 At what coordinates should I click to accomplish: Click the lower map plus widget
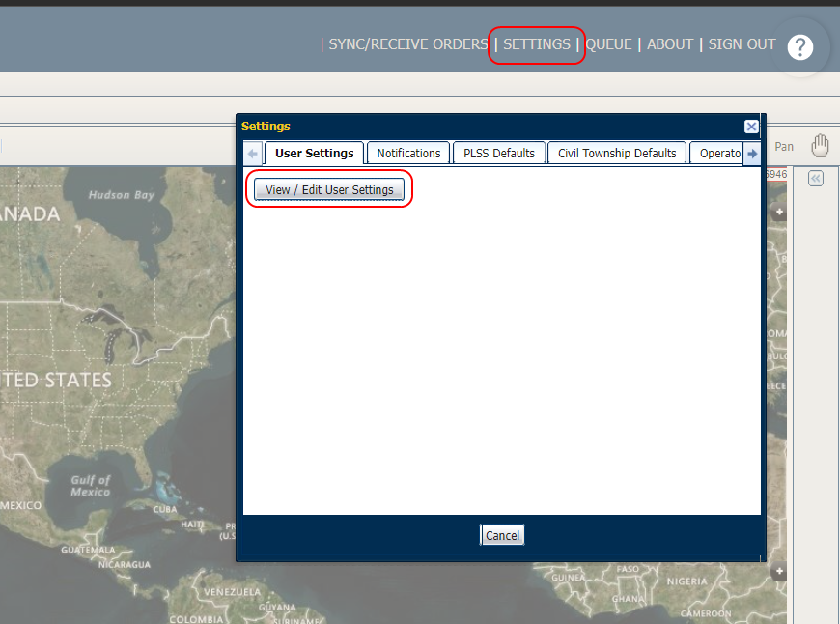779,571
